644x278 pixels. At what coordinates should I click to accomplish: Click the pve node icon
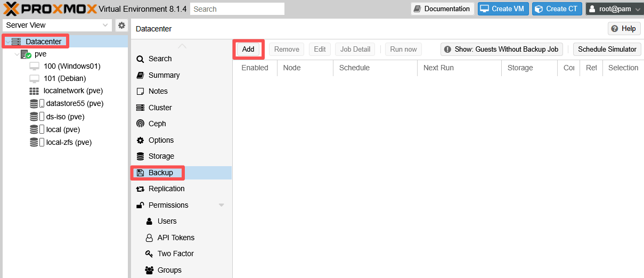coord(26,54)
